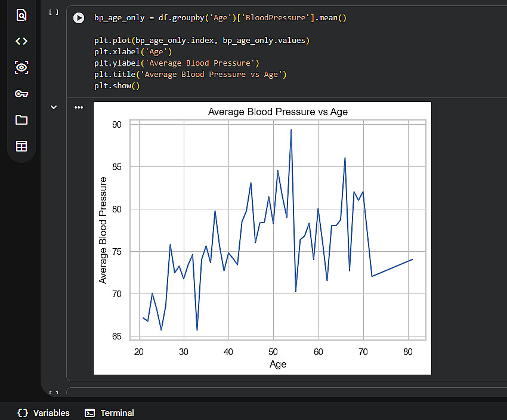The height and width of the screenshot is (420, 507).
Task: Click into the plt.title code line
Action: [x=190, y=75]
